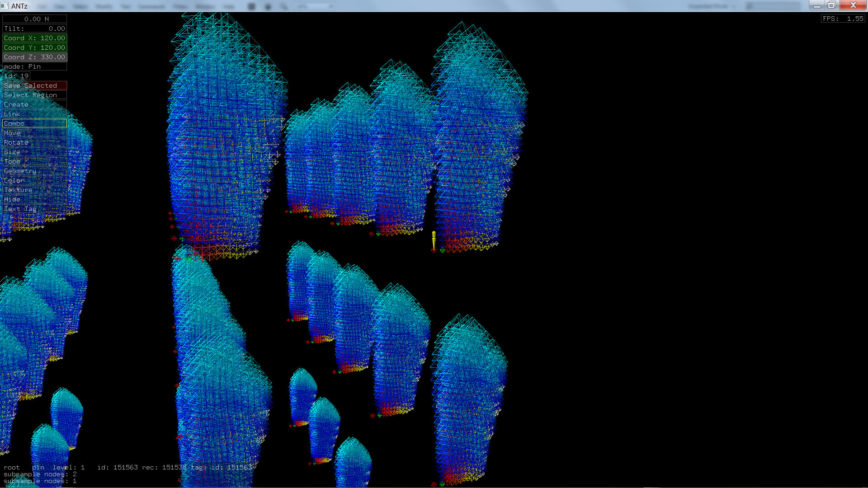Activate Select Region mode
This screenshot has height=488, width=868.
click(34, 95)
